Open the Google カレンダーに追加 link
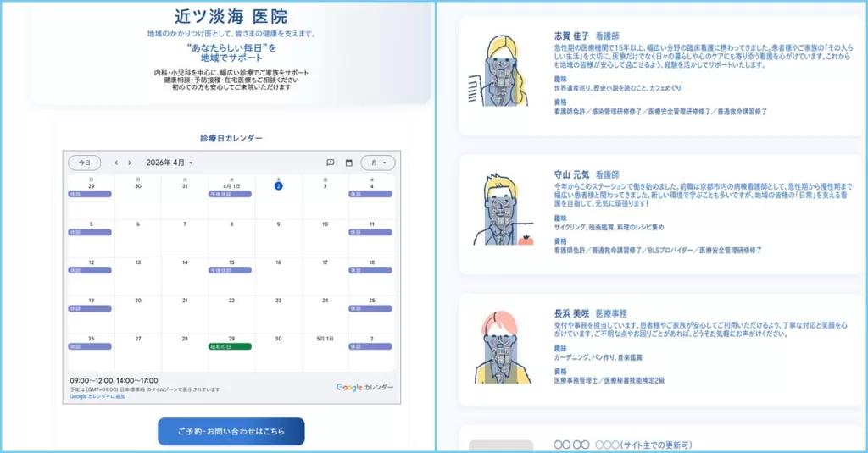This screenshot has height=453, width=868. tap(97, 396)
